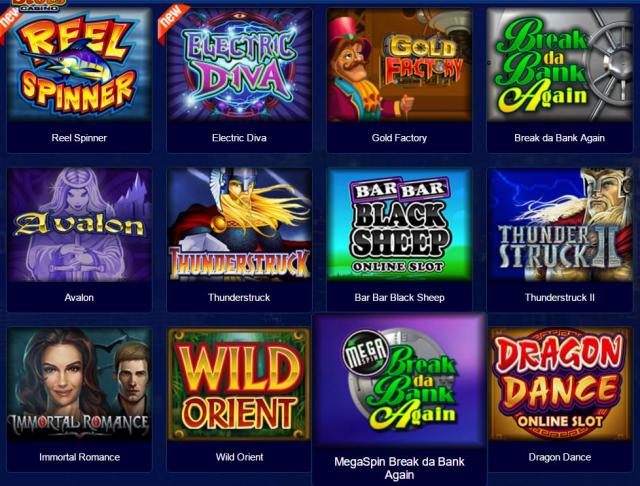This screenshot has height=486, width=640.
Task: Select the Dragon Dance slot thumbnail
Action: click(x=560, y=384)
